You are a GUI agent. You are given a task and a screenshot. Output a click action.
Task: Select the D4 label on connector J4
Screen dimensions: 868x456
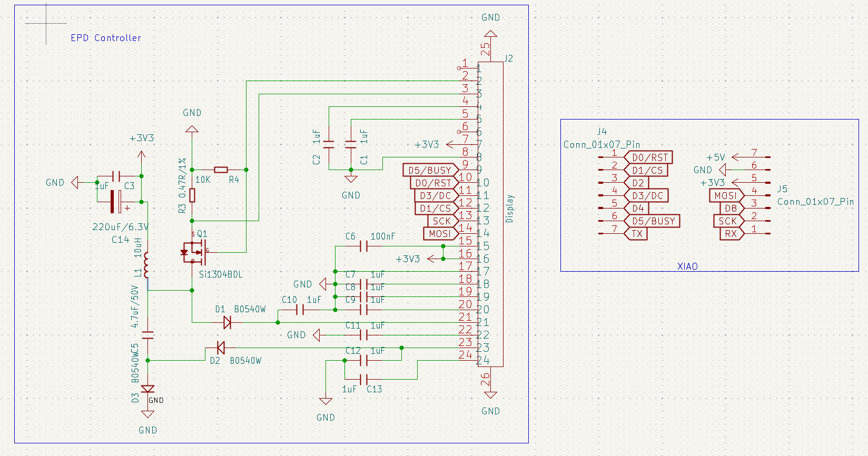[x=638, y=209]
